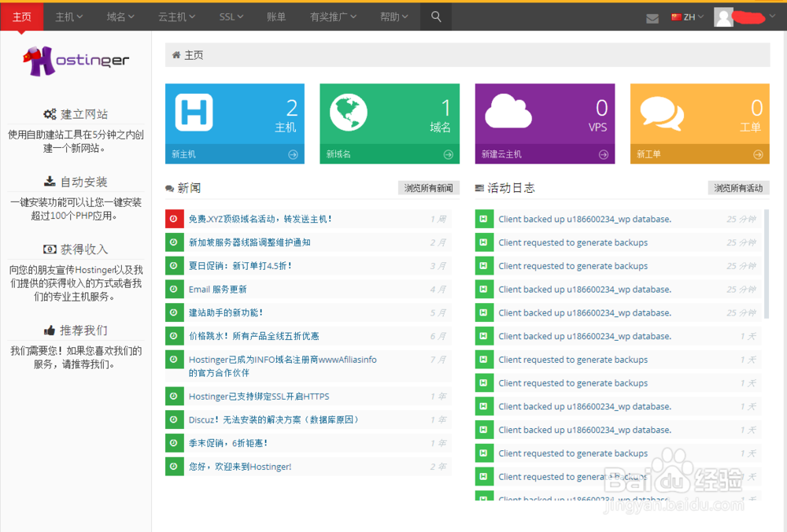The image size is (787, 532).
Task: Open the search magnifier in top navigation
Action: tap(436, 16)
